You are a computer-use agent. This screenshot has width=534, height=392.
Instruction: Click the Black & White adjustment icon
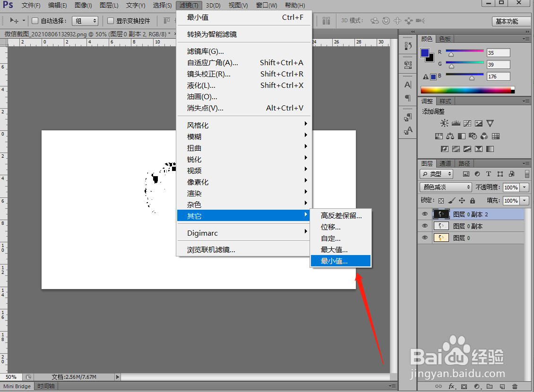461,136
